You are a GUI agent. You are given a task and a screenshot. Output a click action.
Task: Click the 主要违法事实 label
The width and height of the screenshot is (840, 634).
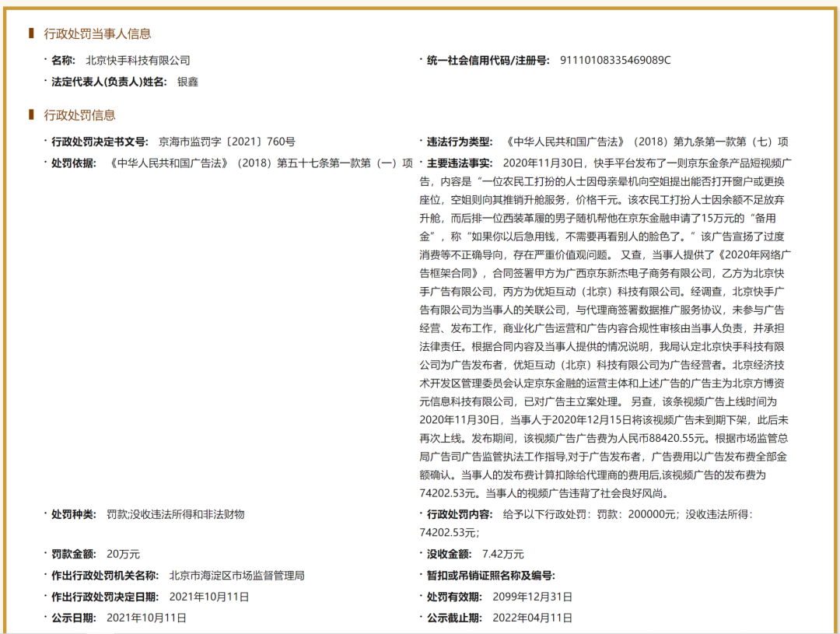459,163
